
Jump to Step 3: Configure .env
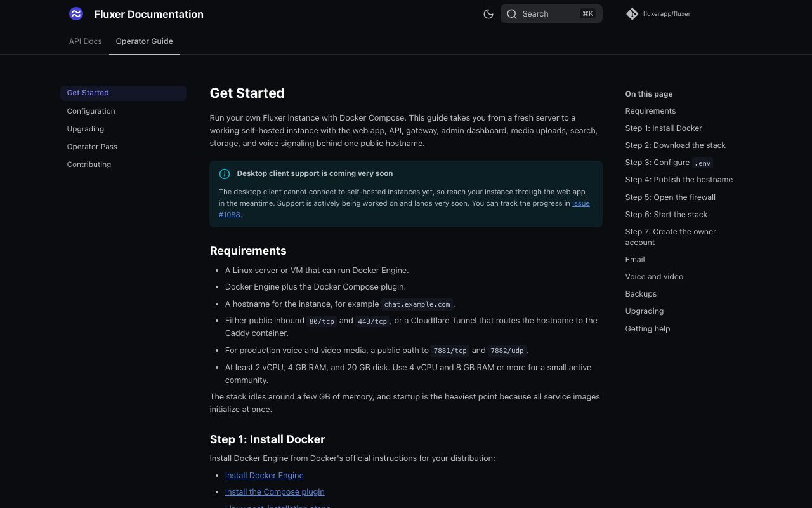669,163
